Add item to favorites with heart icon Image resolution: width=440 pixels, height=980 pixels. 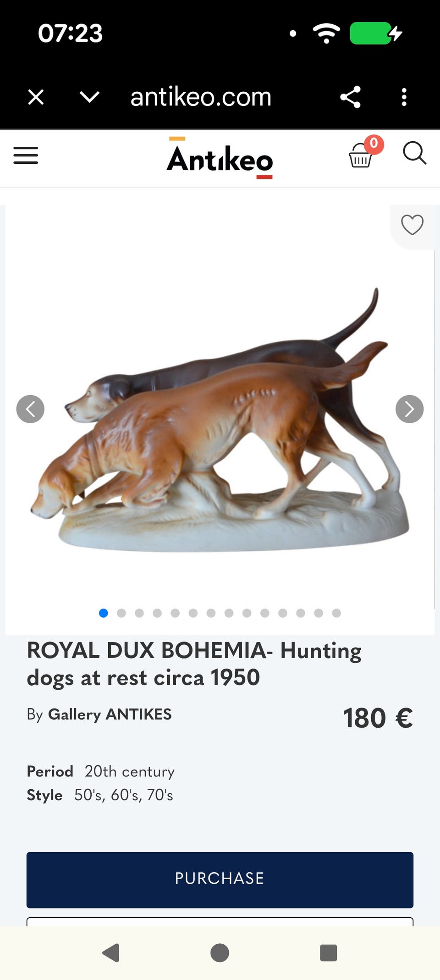[x=412, y=225]
